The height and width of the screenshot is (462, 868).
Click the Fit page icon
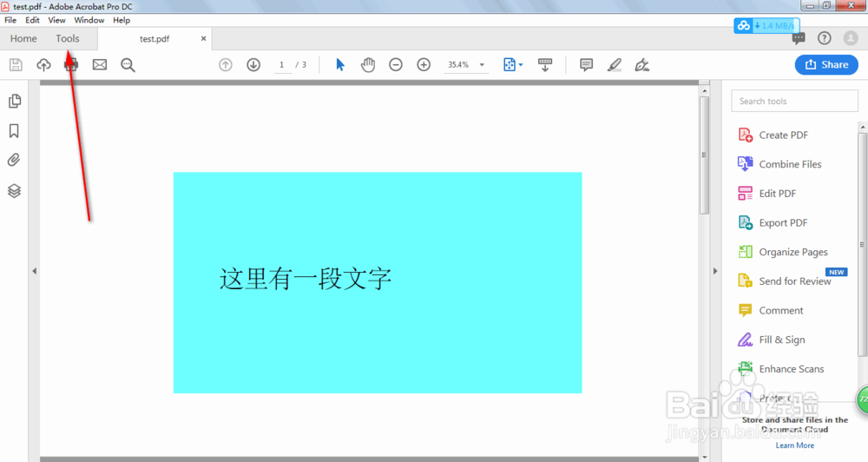pyautogui.click(x=510, y=65)
